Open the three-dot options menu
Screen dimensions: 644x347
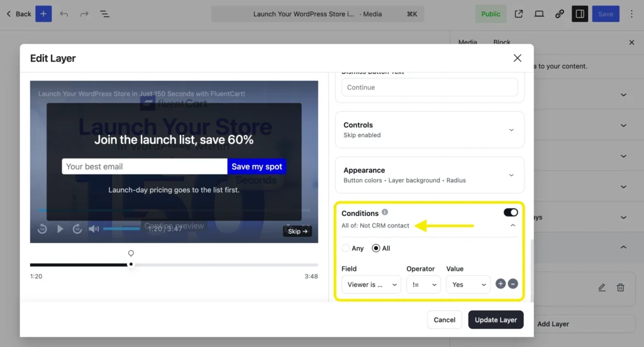631,14
